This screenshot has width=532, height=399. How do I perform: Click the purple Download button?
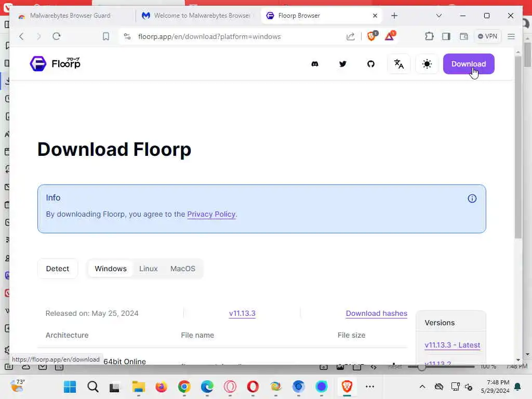[x=469, y=64]
